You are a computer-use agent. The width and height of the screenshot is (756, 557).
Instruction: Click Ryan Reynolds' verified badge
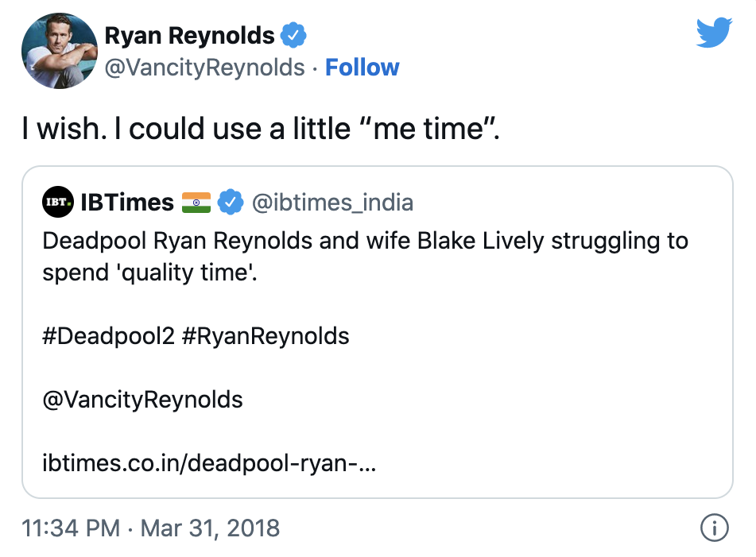294,36
